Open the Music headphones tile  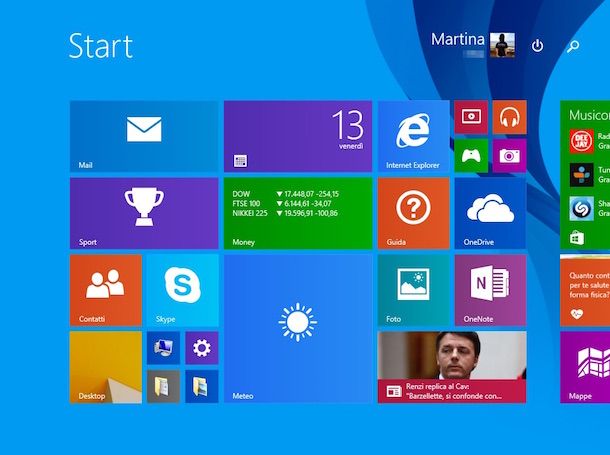pos(510,117)
